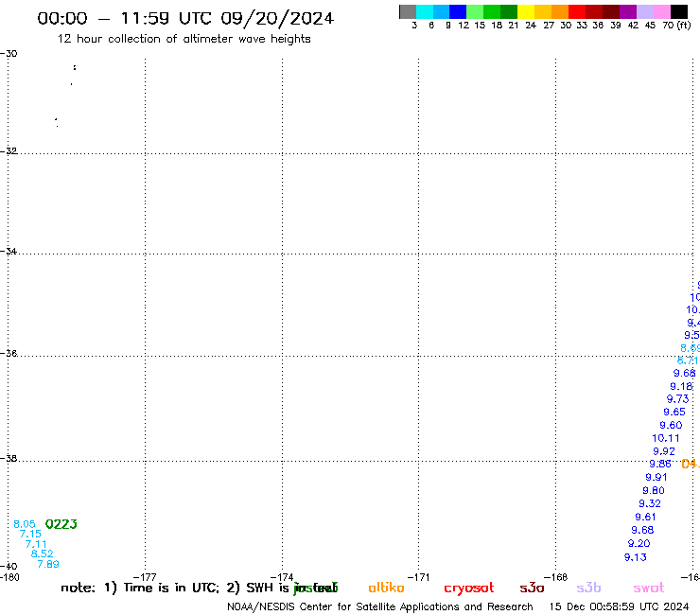This screenshot has width=700, height=615.
Task: Click the 9.32 wave height value
Action: point(650,503)
